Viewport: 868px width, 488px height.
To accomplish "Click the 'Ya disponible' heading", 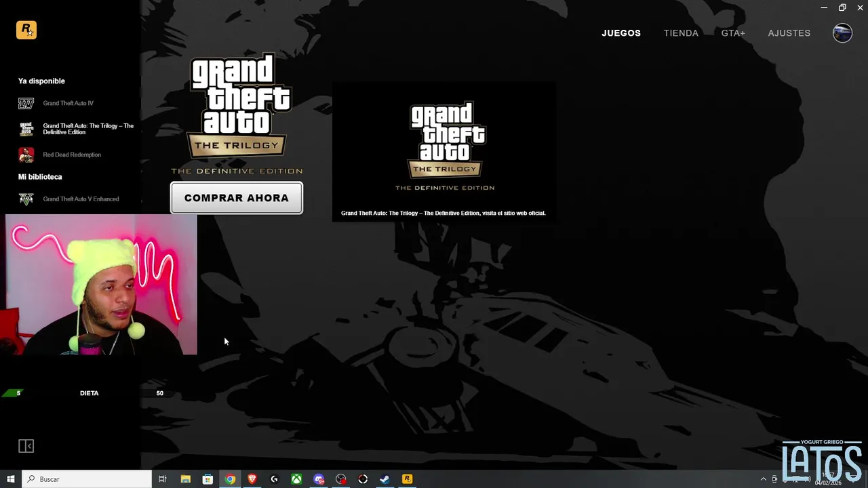I will (x=41, y=81).
